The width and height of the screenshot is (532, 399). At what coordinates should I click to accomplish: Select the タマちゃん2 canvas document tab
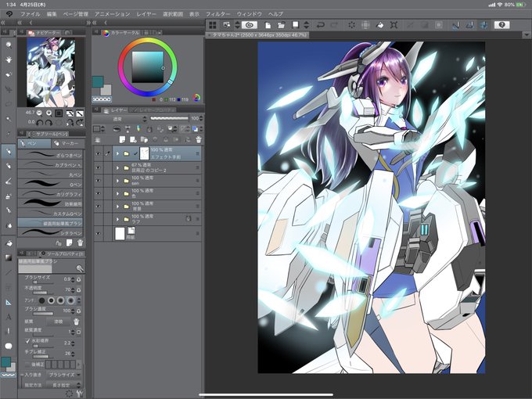[259, 34]
